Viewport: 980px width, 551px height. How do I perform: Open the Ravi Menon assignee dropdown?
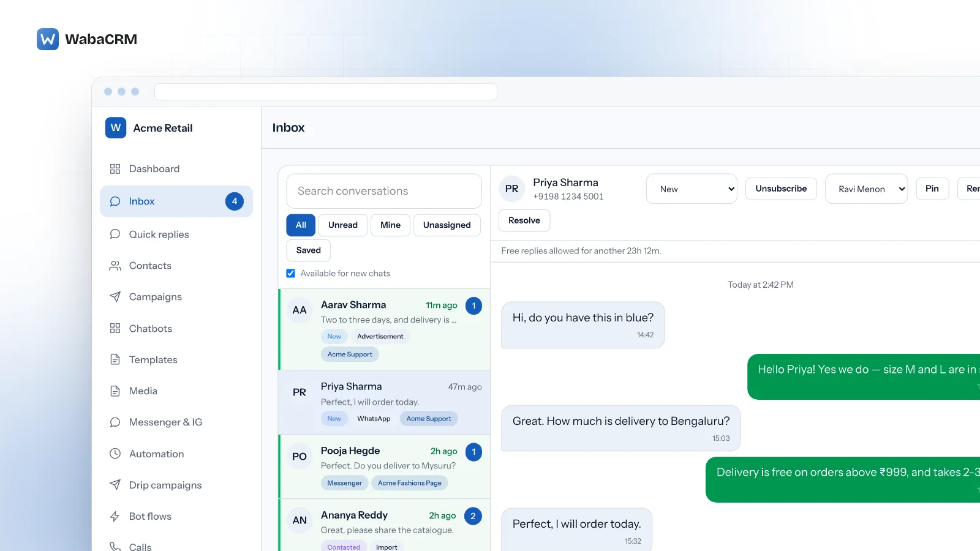[866, 189]
